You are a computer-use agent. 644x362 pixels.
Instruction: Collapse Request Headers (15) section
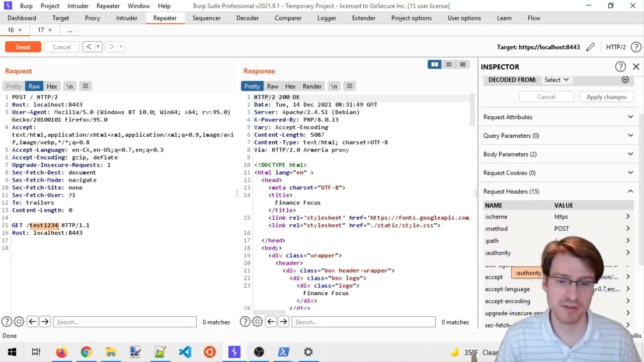(558, 192)
